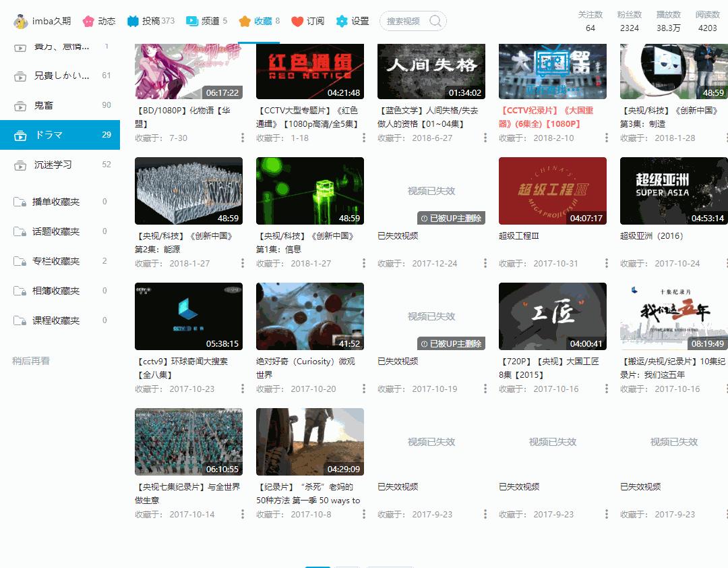This screenshot has width=728, height=568.
Task: Open the 频道 channels icon
Action: click(192, 20)
